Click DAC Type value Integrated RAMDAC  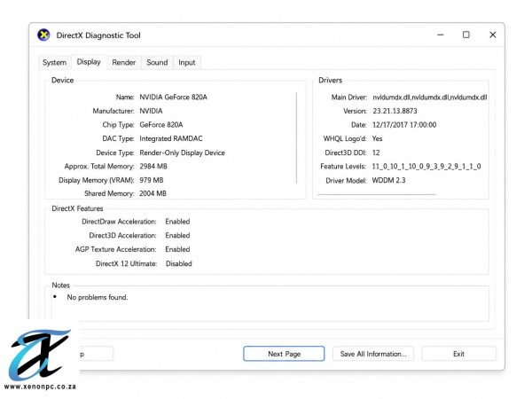(171, 139)
